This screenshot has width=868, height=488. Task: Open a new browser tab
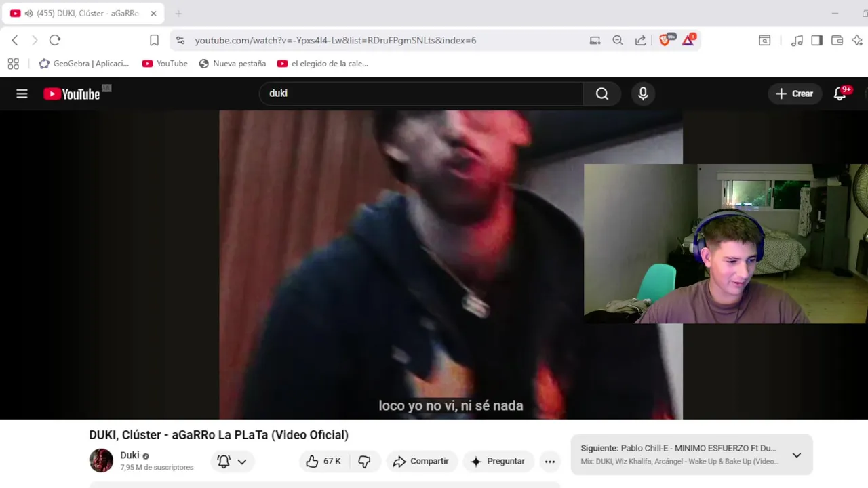pyautogui.click(x=178, y=14)
